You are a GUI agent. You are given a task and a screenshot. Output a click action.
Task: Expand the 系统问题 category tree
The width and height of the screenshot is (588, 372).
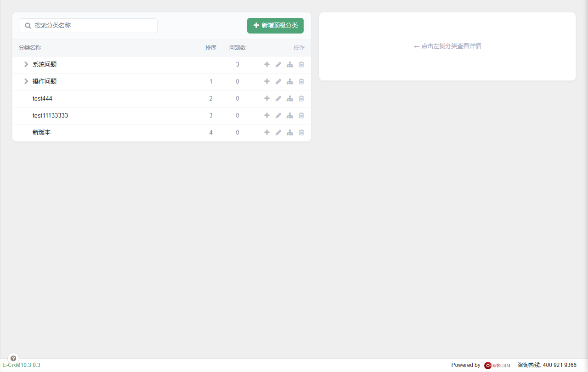coord(26,64)
